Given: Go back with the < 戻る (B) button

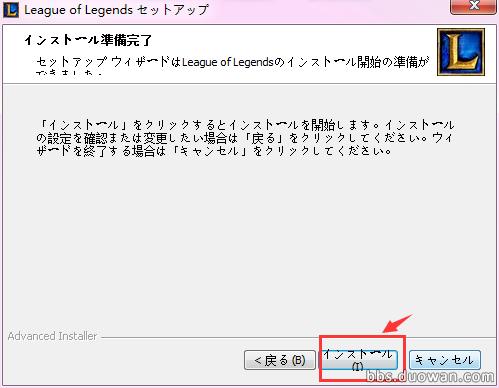Looking at the screenshot, I should click(x=280, y=360).
